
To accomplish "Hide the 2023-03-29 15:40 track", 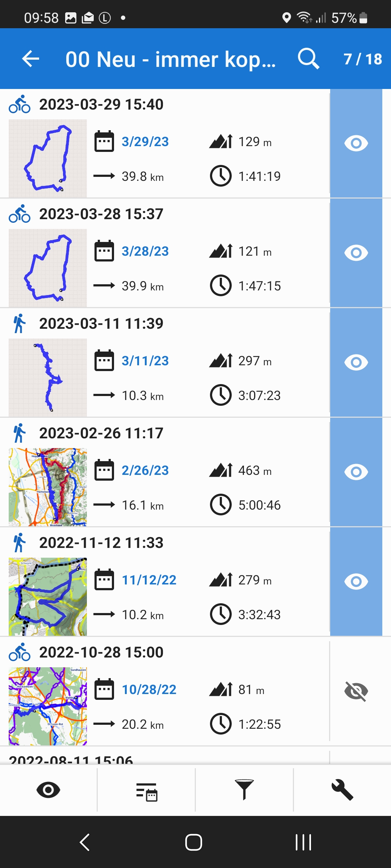I will 356,144.
